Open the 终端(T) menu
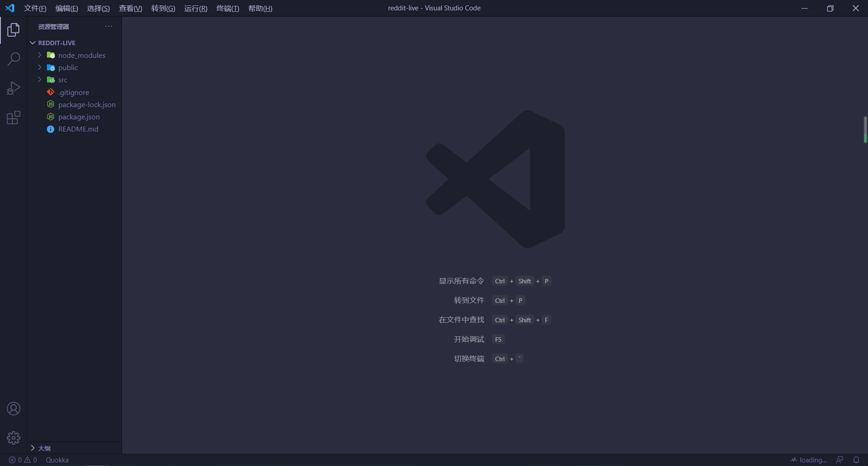Image resolution: width=868 pixels, height=466 pixels. 228,9
